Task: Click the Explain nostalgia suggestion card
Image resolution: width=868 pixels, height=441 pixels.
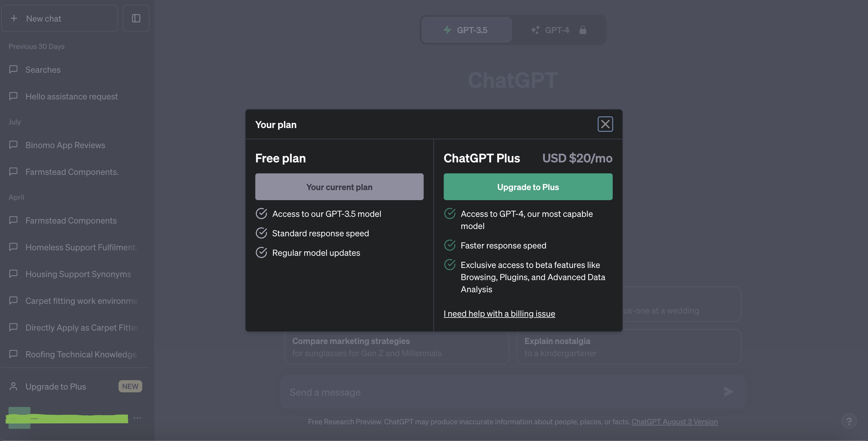Action: coord(629,347)
